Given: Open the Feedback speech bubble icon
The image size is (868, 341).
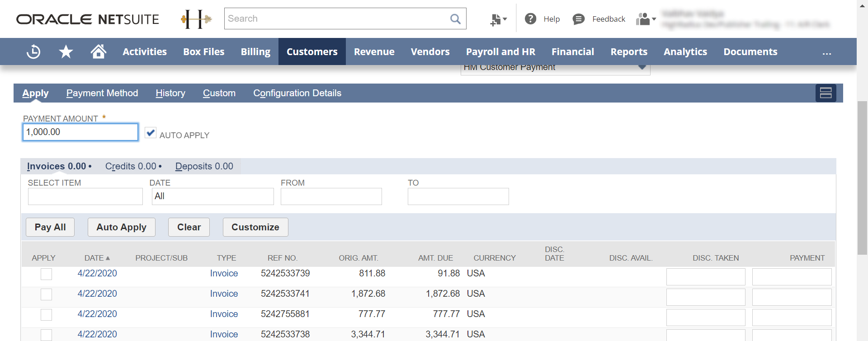Looking at the screenshot, I should coord(578,19).
